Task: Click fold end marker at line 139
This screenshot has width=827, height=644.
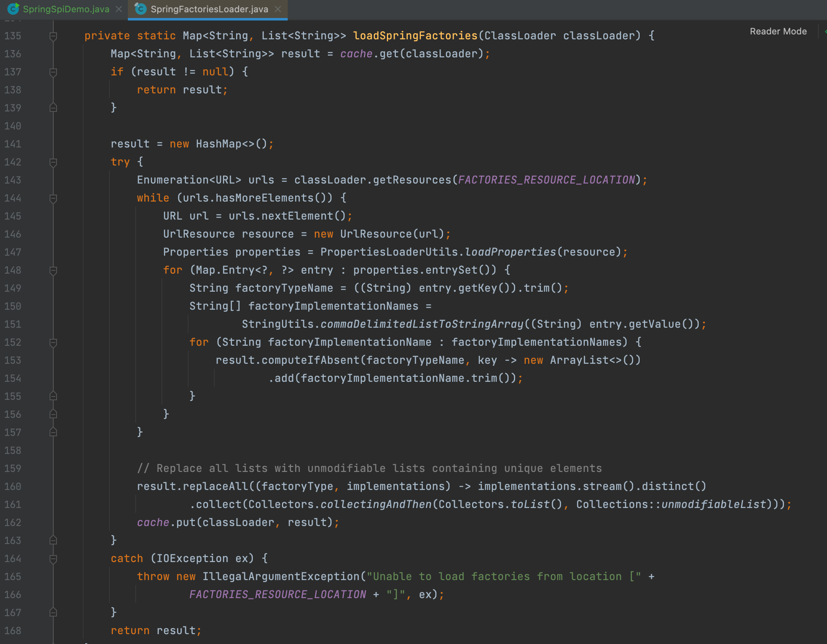Action: [53, 108]
